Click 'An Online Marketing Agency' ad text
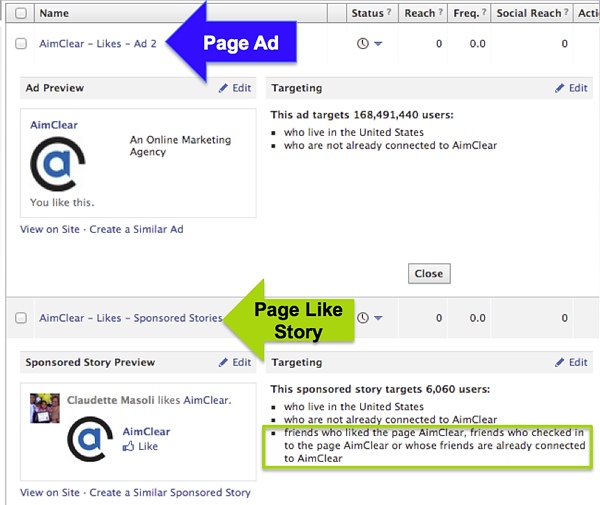 coord(180,146)
